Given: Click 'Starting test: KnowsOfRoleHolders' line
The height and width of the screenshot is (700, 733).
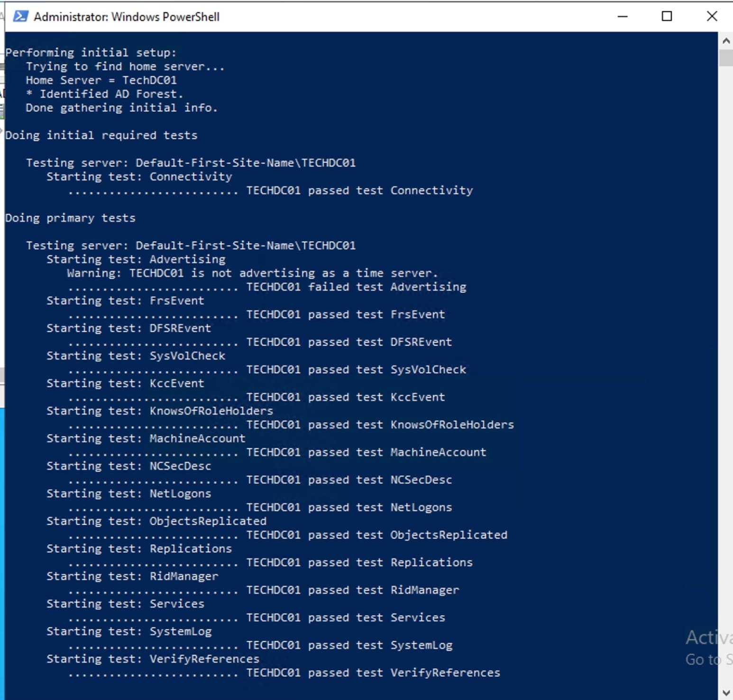Looking at the screenshot, I should click(x=160, y=411).
